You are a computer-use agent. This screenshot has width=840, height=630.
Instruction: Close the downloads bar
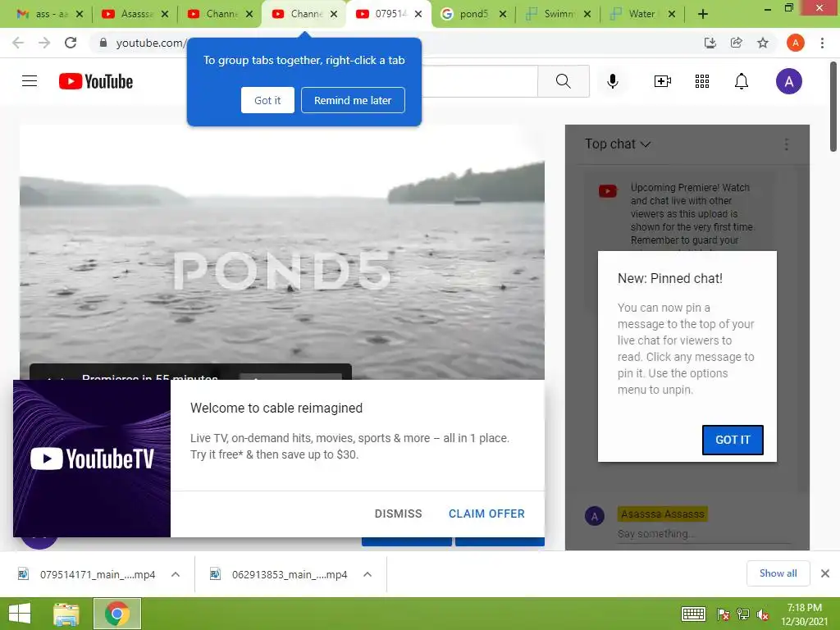pyautogui.click(x=825, y=573)
